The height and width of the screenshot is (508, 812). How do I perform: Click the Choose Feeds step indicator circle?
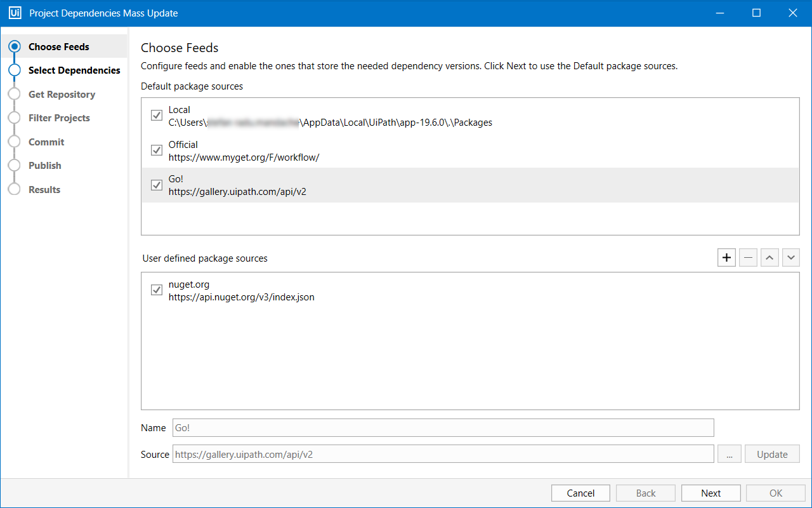[14, 46]
